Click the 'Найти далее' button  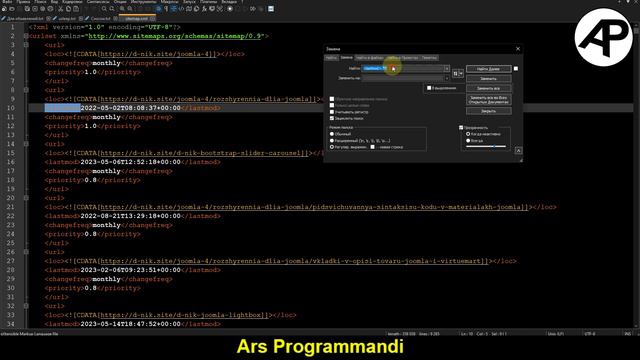click(489, 69)
